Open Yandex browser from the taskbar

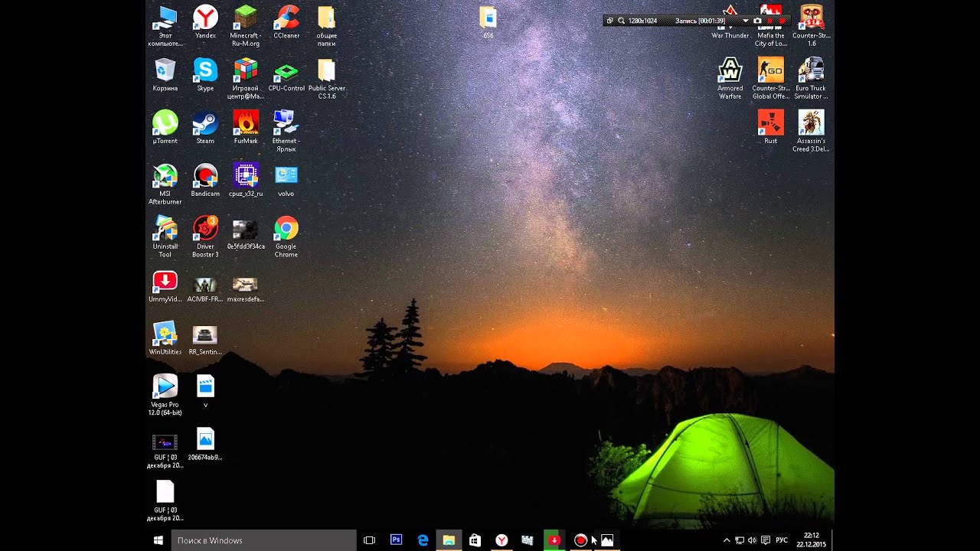coord(501,540)
